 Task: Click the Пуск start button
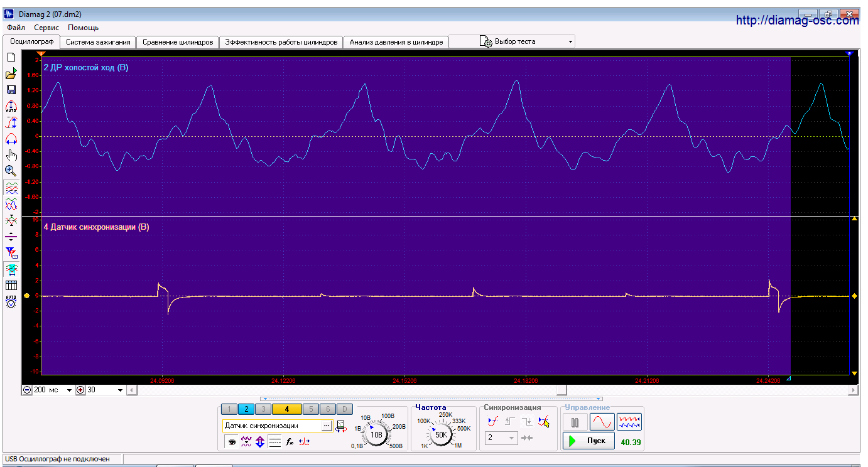tap(589, 441)
